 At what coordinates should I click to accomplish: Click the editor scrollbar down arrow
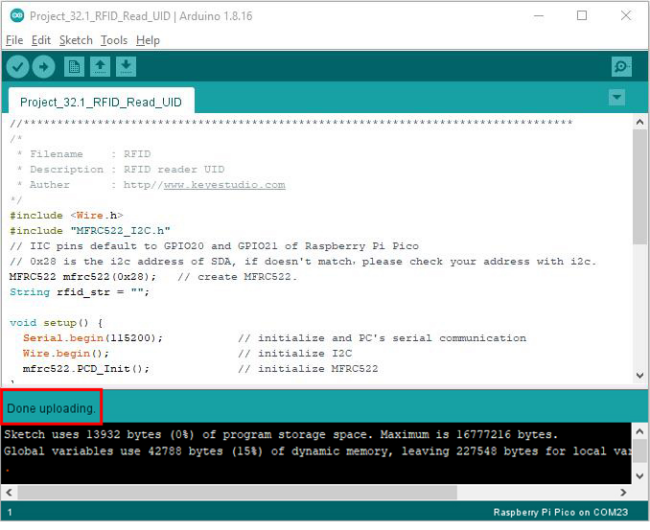[x=640, y=375]
